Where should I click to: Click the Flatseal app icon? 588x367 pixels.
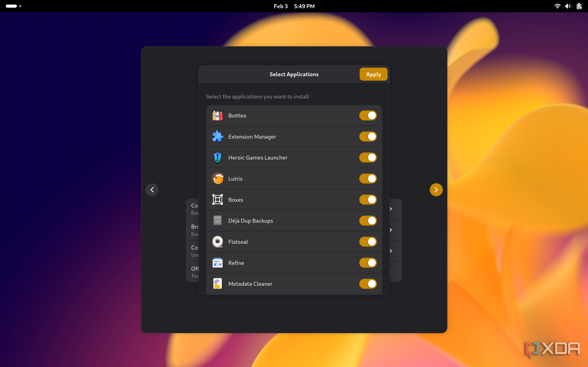217,242
